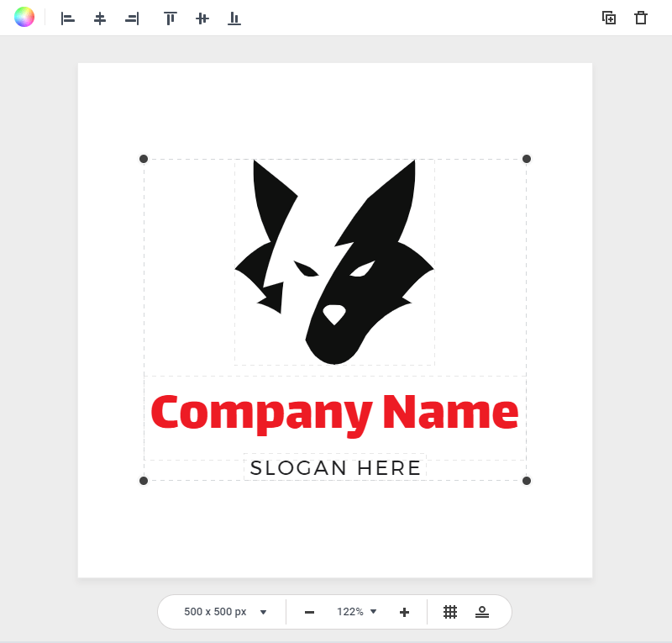Image resolution: width=672 pixels, height=643 pixels.
Task: Align selected objects to the right
Action: click(x=132, y=18)
